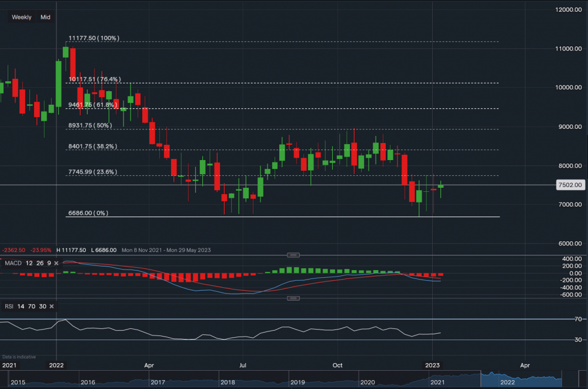Click the 6686.00 (0%) Fibonacci baseline label
This screenshot has width=588, height=389.
click(87, 213)
